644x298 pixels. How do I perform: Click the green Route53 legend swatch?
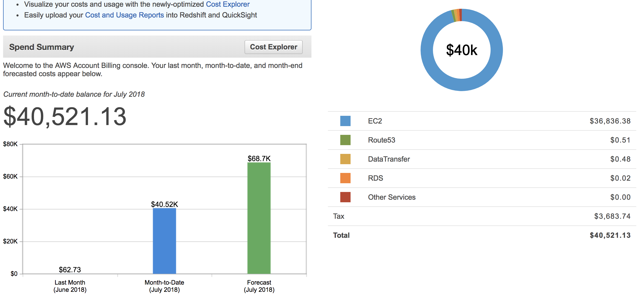(345, 140)
